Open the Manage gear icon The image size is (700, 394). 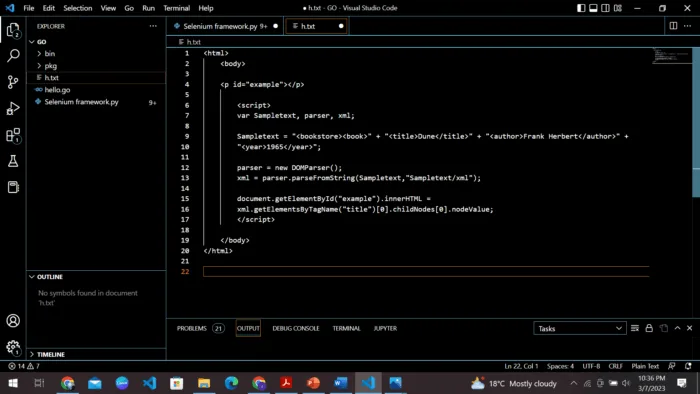pyautogui.click(x=13, y=347)
